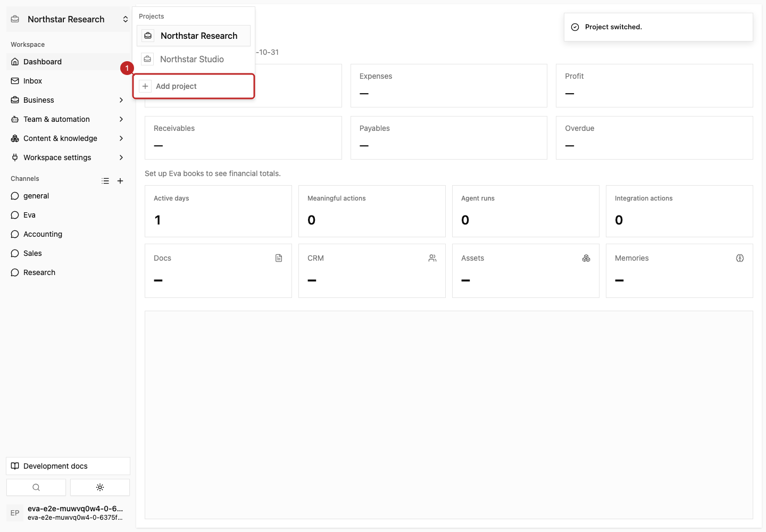766x532 pixels.
Task: Toggle the light/dark theme sun icon
Action: click(100, 487)
